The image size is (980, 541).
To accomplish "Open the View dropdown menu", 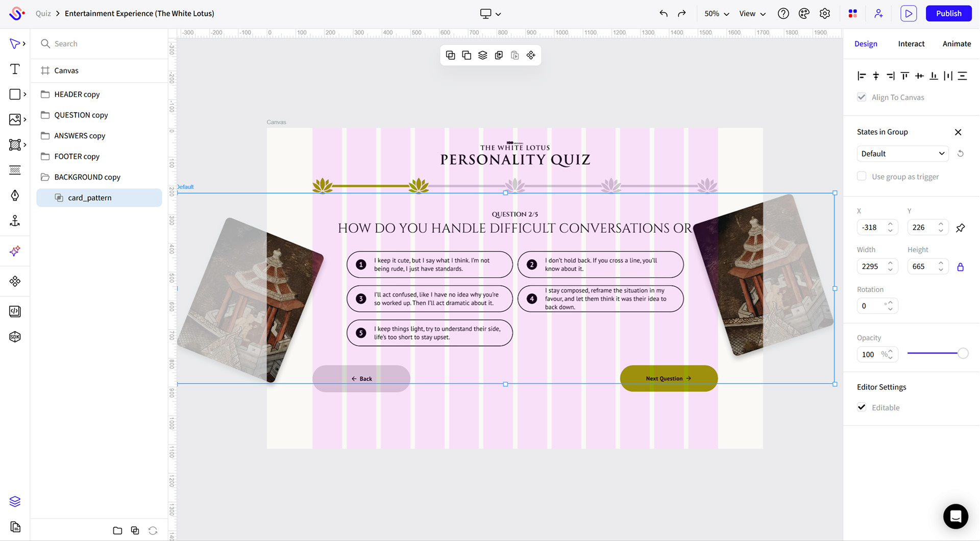I will [752, 14].
